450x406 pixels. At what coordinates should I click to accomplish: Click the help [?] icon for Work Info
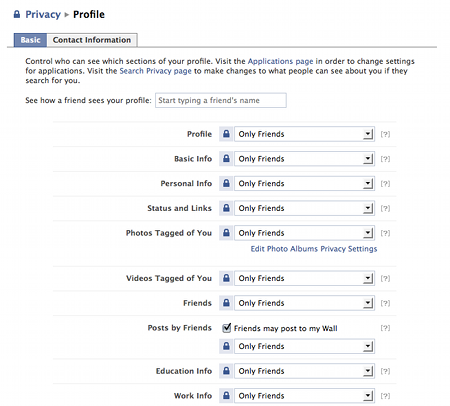tap(385, 396)
